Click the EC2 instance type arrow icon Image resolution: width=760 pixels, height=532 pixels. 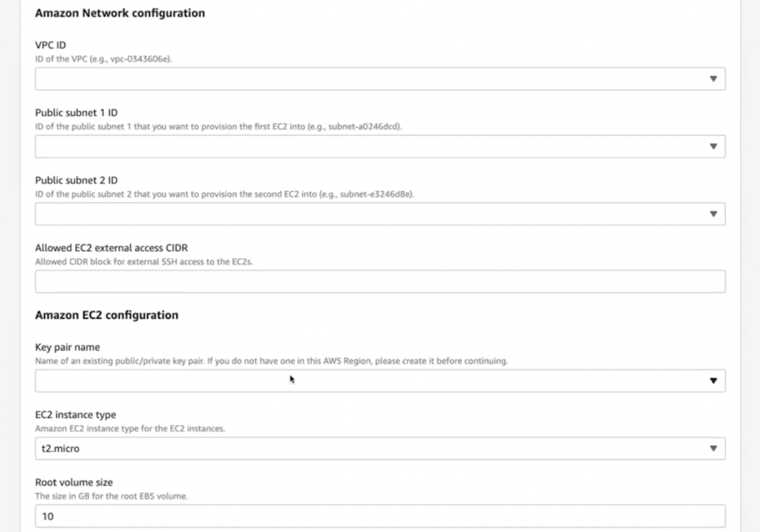[713, 448]
